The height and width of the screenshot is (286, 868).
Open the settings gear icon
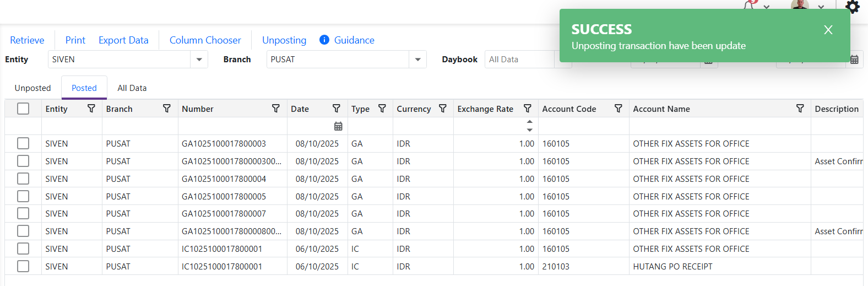point(853,6)
